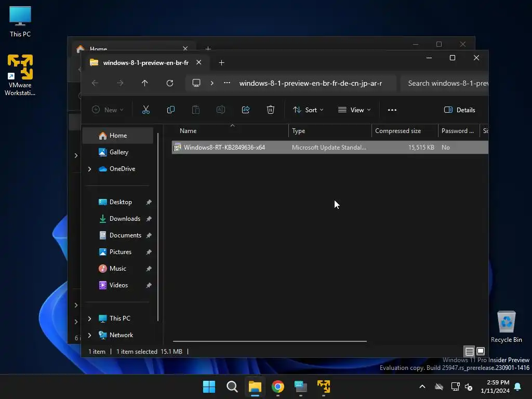Expand the This PC tree node

pos(89,318)
